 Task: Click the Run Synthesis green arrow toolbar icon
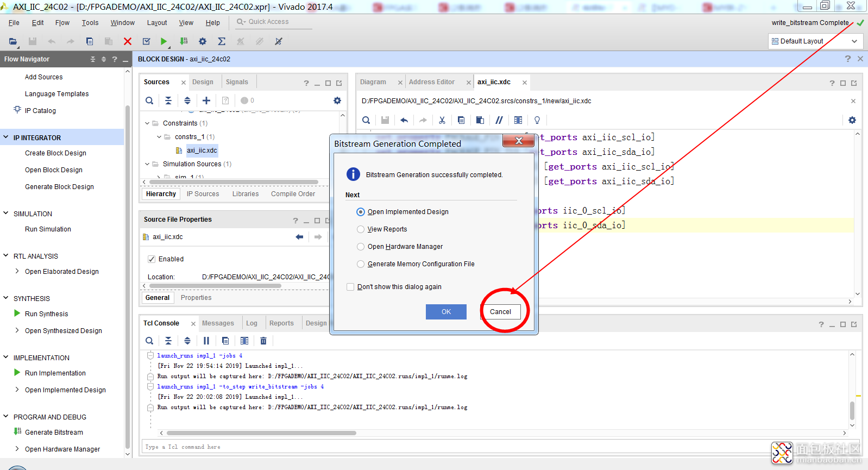[164, 41]
